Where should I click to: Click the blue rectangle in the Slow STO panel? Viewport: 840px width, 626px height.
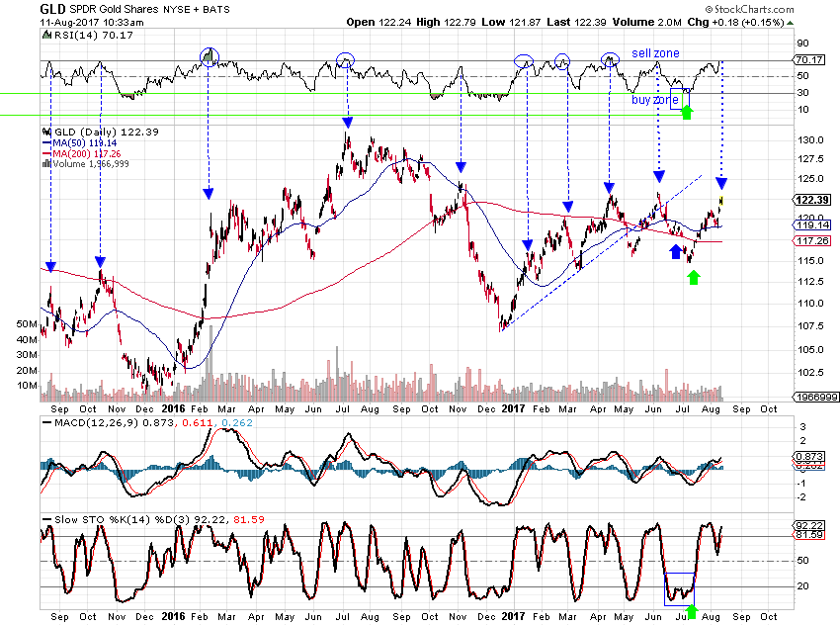point(680,588)
